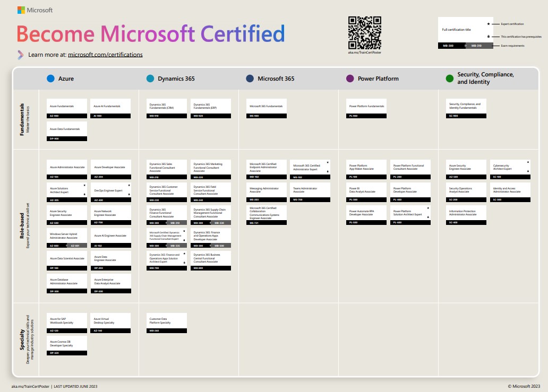Click the blue dot next to Azure
548x392 pixels.
click(50, 79)
